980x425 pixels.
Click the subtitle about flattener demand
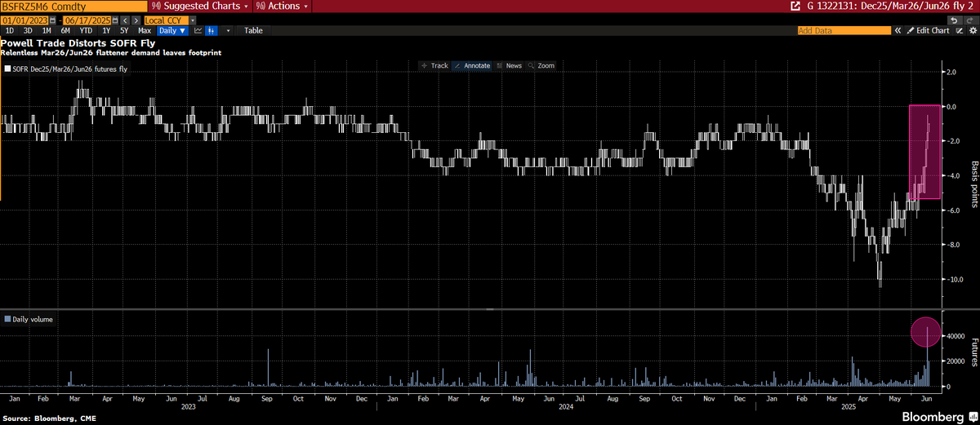coord(111,52)
